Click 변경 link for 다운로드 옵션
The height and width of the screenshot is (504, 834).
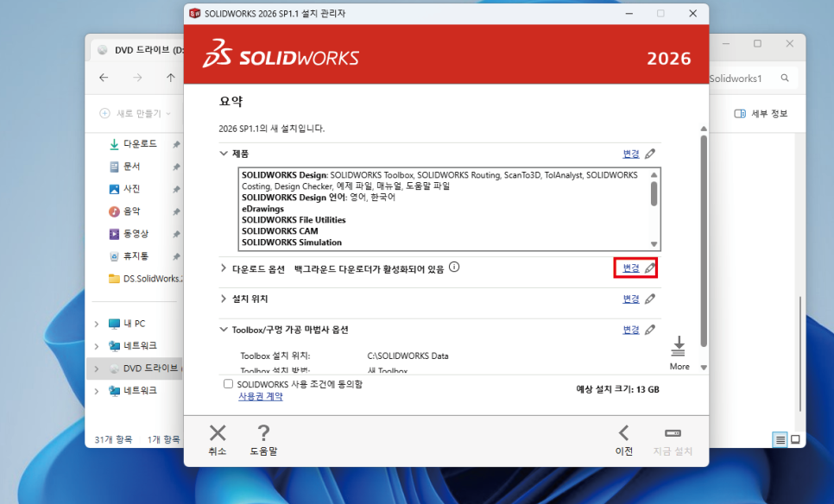click(631, 268)
